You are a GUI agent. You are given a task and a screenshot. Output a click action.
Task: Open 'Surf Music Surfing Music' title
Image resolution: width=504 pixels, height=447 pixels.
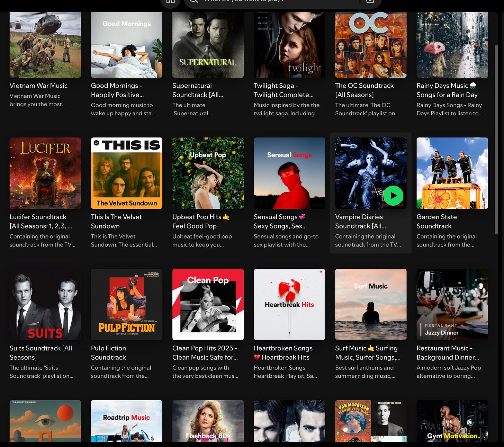tap(368, 352)
